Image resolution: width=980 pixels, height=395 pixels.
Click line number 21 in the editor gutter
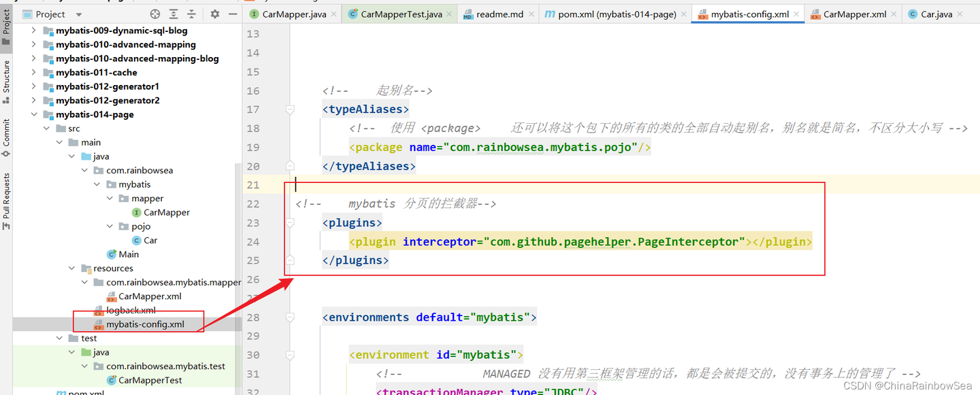click(x=253, y=184)
